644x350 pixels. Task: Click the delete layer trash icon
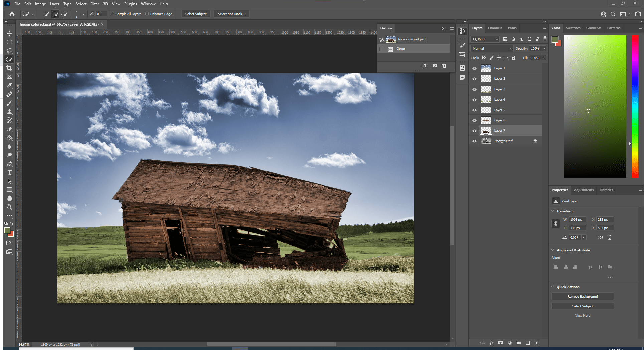click(x=536, y=343)
